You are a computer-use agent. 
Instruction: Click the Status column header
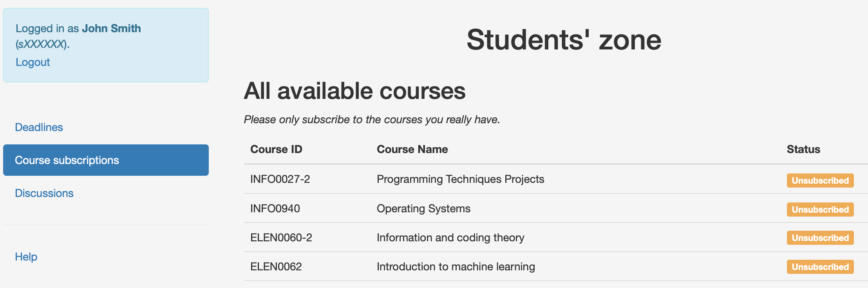click(803, 149)
